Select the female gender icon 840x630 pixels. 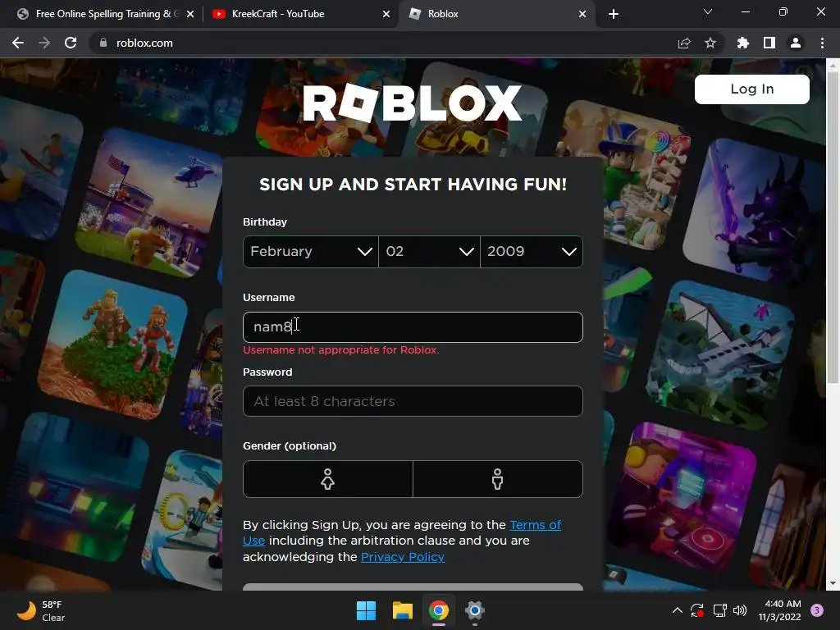click(x=328, y=479)
